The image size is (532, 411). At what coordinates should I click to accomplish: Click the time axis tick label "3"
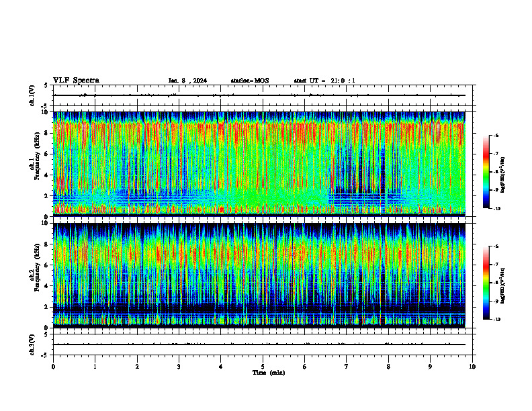pyautogui.click(x=179, y=367)
